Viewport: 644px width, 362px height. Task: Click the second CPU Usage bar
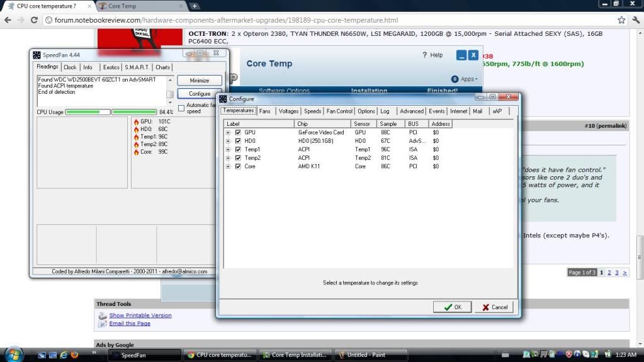pyautogui.click(x=134, y=112)
